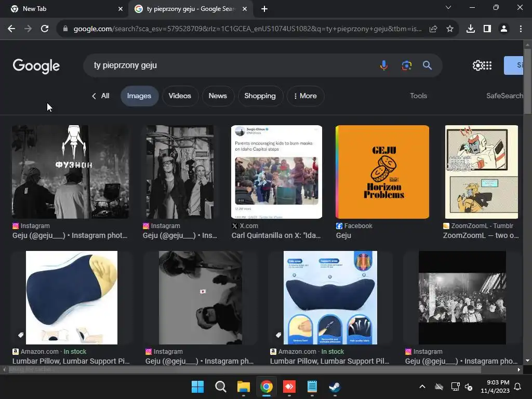This screenshot has height=399, width=532.
Task: Click 'ZoomZoomL — two o...' result title
Action: [x=481, y=235]
